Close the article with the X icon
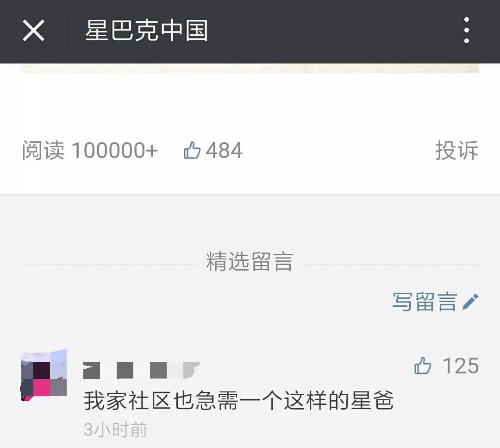This screenshot has width=500, height=448. point(33,31)
